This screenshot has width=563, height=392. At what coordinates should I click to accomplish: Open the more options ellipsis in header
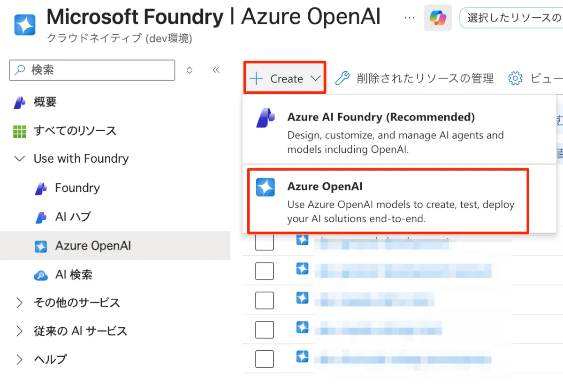(x=409, y=18)
